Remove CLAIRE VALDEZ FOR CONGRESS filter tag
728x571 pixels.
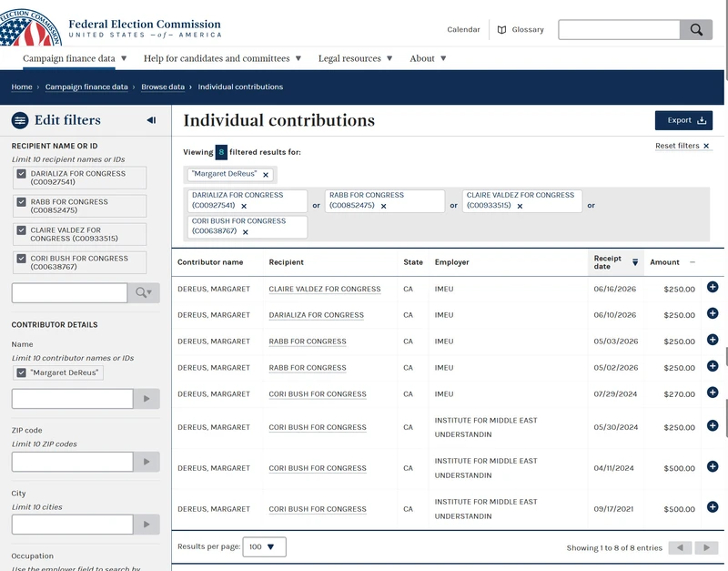520,206
